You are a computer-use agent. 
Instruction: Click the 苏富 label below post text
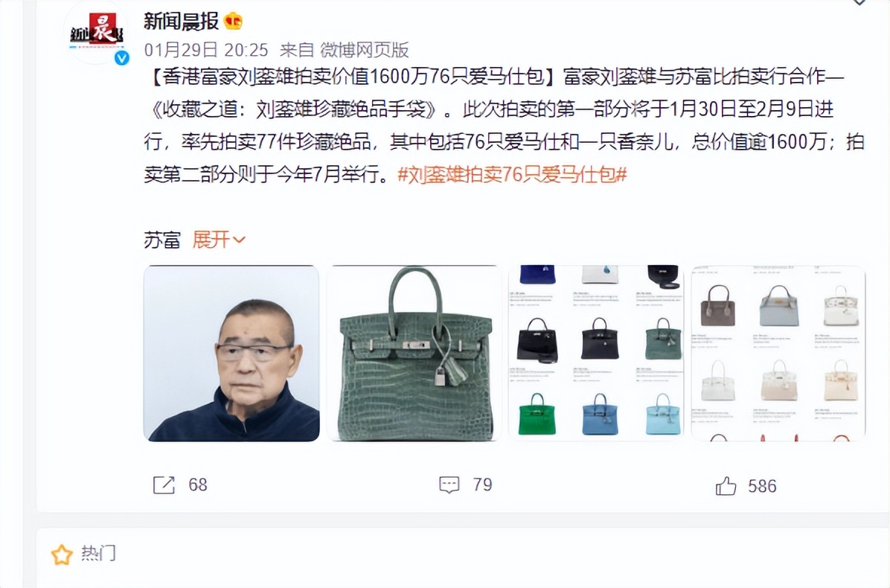(161, 240)
